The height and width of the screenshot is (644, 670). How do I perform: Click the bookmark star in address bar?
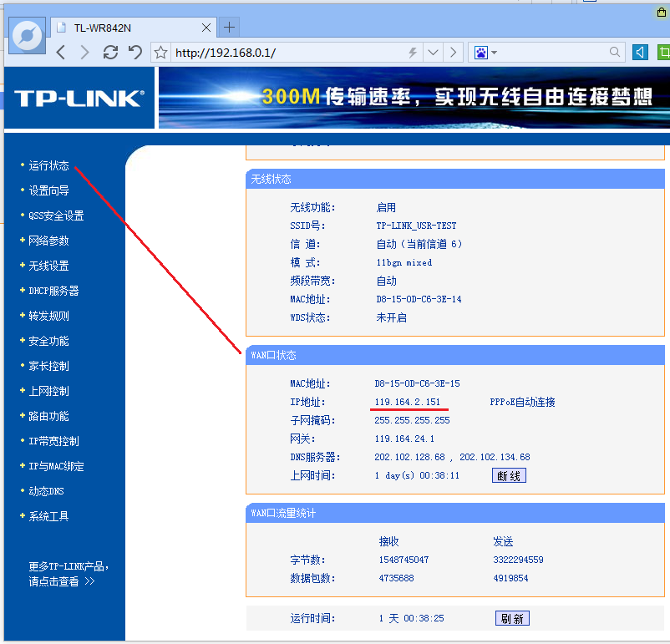tap(159, 52)
